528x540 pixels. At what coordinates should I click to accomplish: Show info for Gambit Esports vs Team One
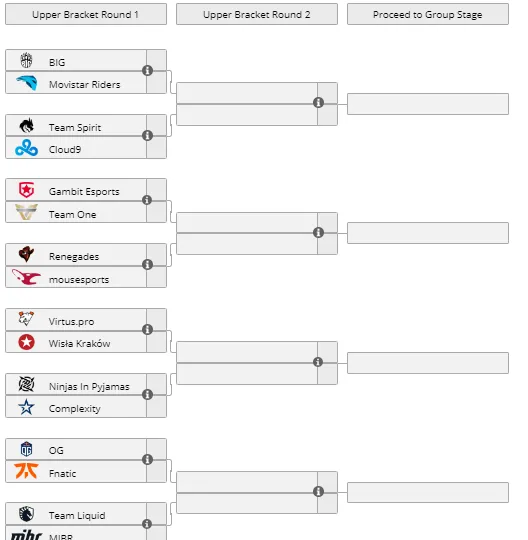pos(147,200)
